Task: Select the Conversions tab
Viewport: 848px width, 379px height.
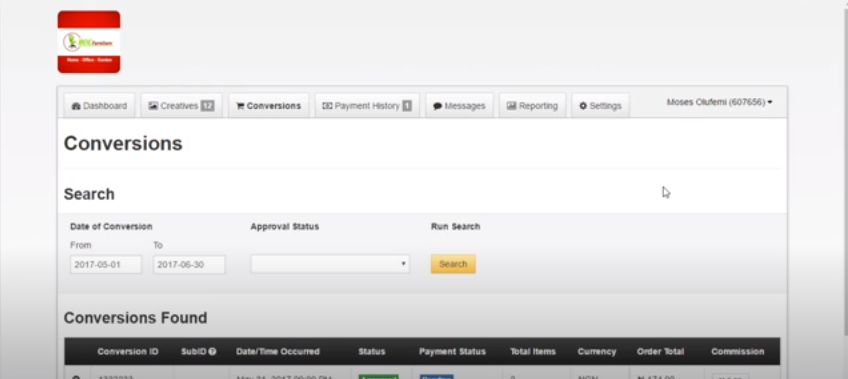Action: click(x=268, y=106)
